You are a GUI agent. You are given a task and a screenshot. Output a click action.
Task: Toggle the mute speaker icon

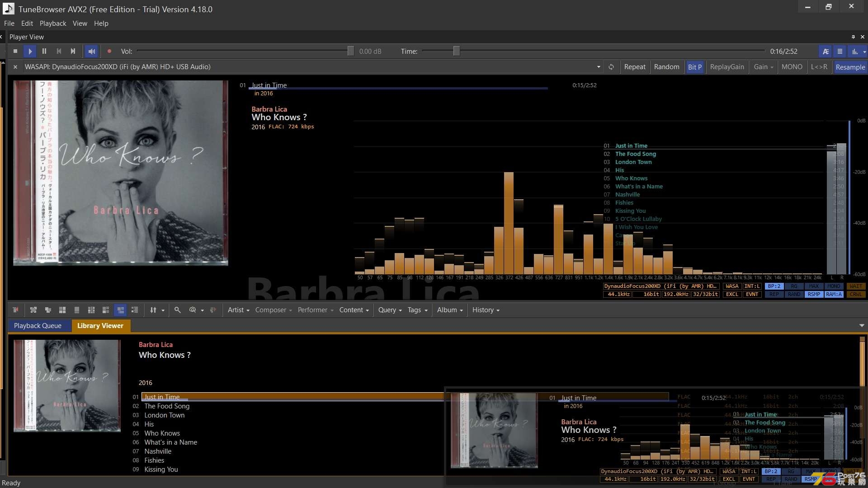[92, 52]
